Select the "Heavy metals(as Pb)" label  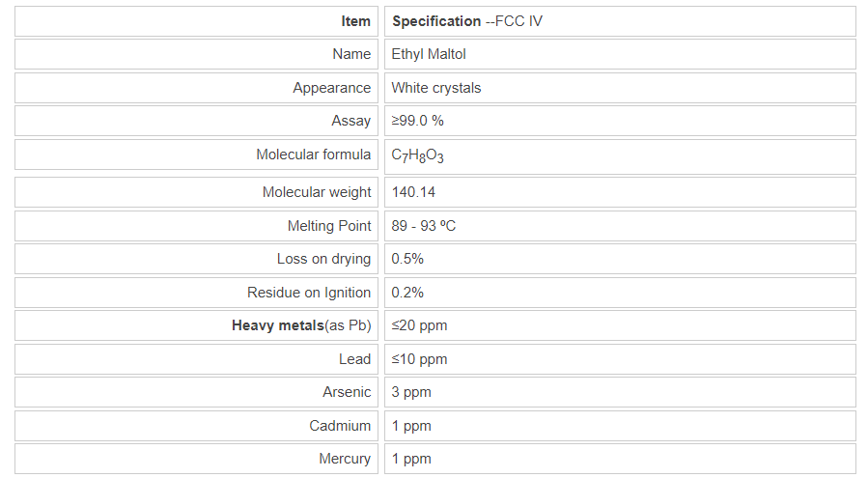(x=301, y=325)
